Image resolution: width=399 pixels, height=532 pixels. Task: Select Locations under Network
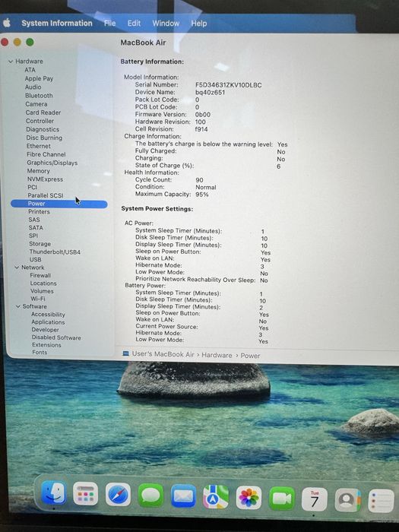point(43,283)
